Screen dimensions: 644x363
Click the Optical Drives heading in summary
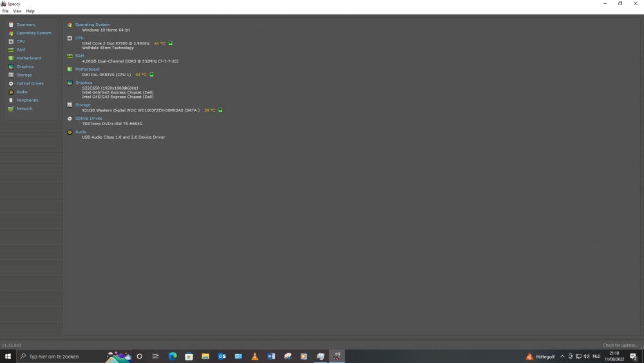pyautogui.click(x=89, y=119)
